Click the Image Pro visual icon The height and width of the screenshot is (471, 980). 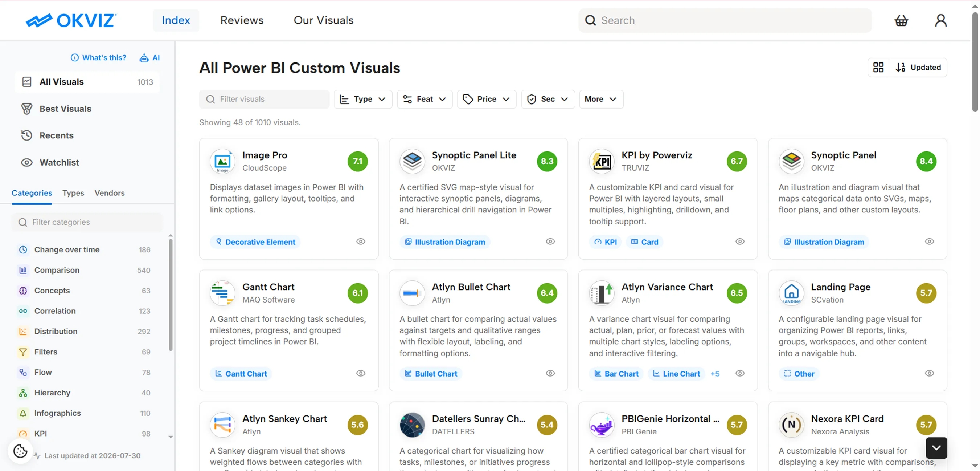click(x=222, y=162)
